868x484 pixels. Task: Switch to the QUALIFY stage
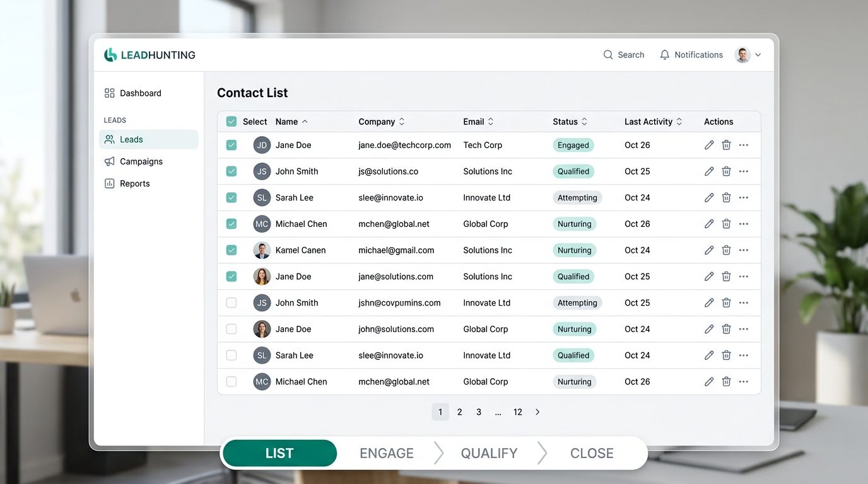pyautogui.click(x=489, y=453)
